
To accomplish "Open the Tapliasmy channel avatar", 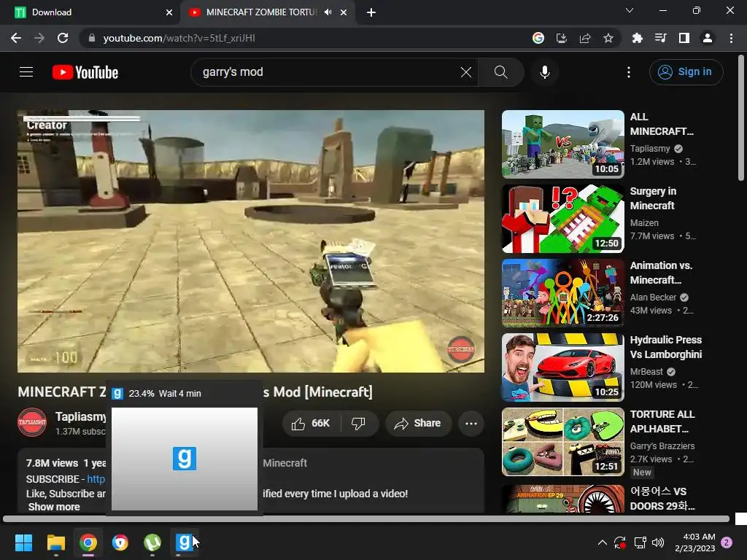I will (32, 422).
